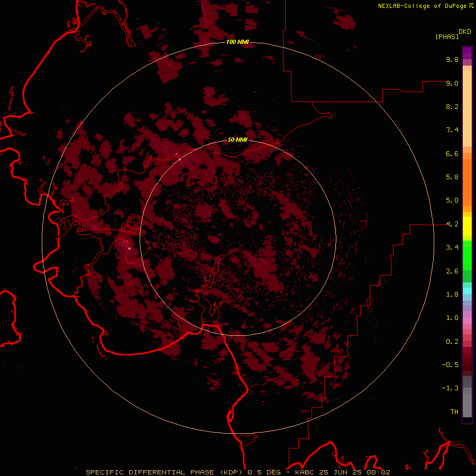This screenshot has width=476, height=476.
Task: Click the 2.6 color scale value
Action: pos(452,271)
